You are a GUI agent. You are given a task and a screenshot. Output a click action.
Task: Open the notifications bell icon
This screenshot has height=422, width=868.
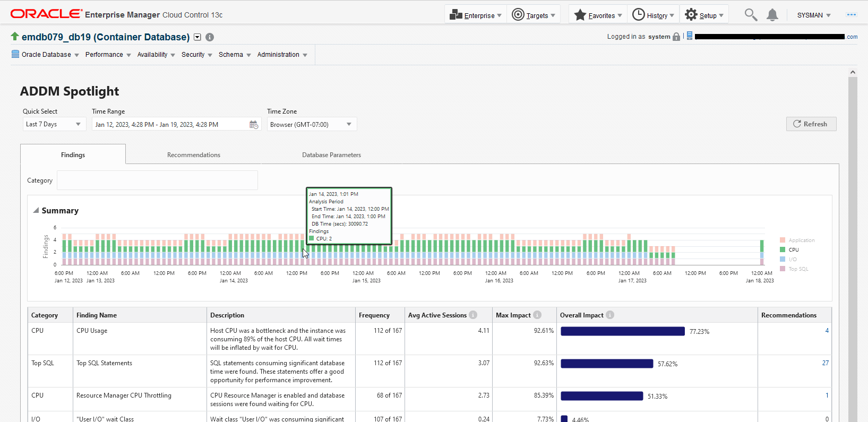click(772, 15)
